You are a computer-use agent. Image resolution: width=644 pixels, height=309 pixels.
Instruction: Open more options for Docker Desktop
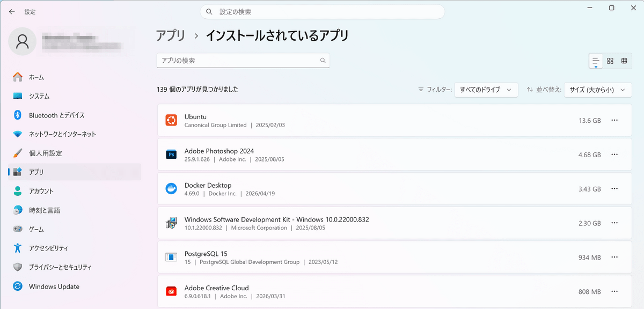614,189
